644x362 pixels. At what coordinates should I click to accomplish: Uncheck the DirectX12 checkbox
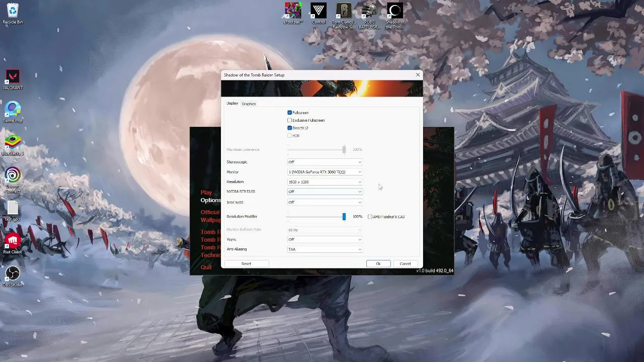290,128
